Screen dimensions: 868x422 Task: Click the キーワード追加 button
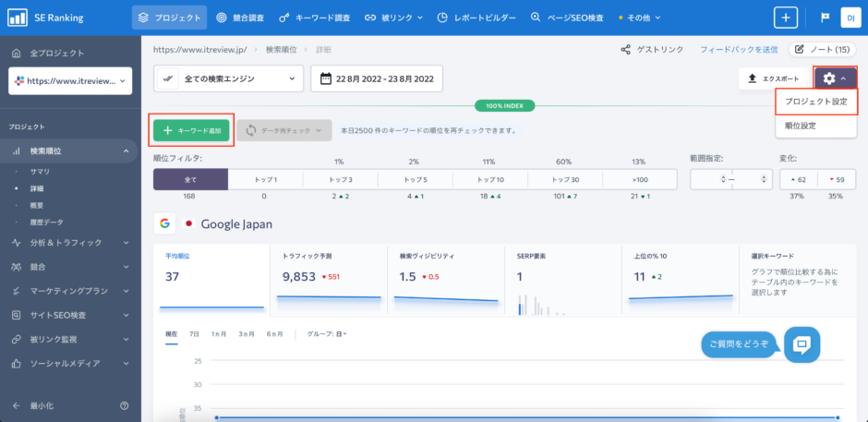coord(191,130)
